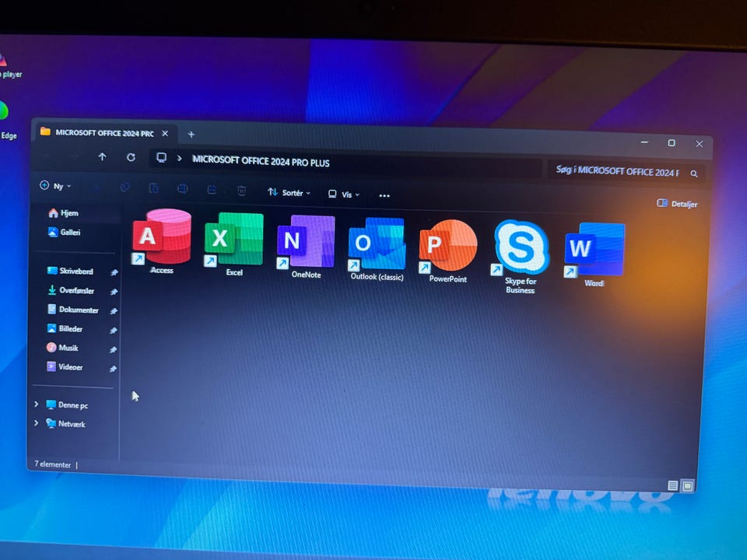The width and height of the screenshot is (747, 560).
Task: Click the '7 elementer' status text
Action: coord(52,464)
